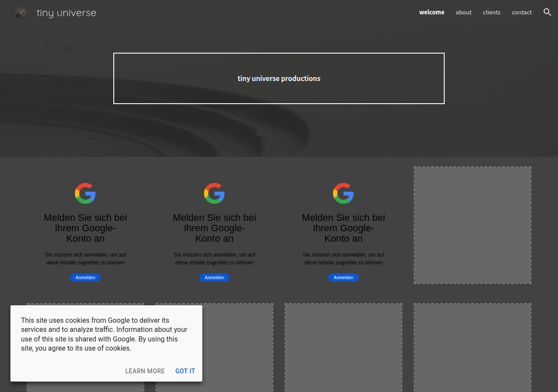
Task: Open the contact page
Action: (521, 12)
